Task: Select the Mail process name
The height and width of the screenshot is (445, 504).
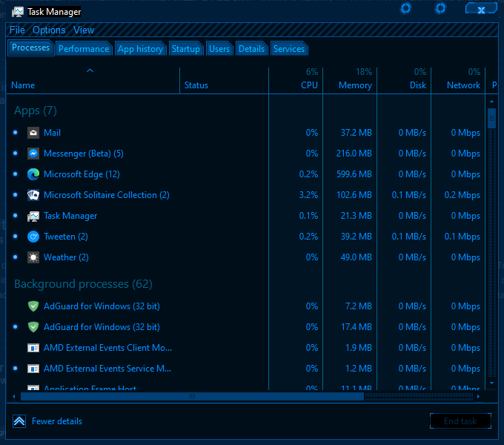Action: click(52, 133)
